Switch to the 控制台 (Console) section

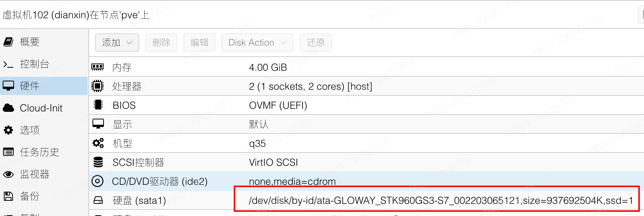point(34,64)
